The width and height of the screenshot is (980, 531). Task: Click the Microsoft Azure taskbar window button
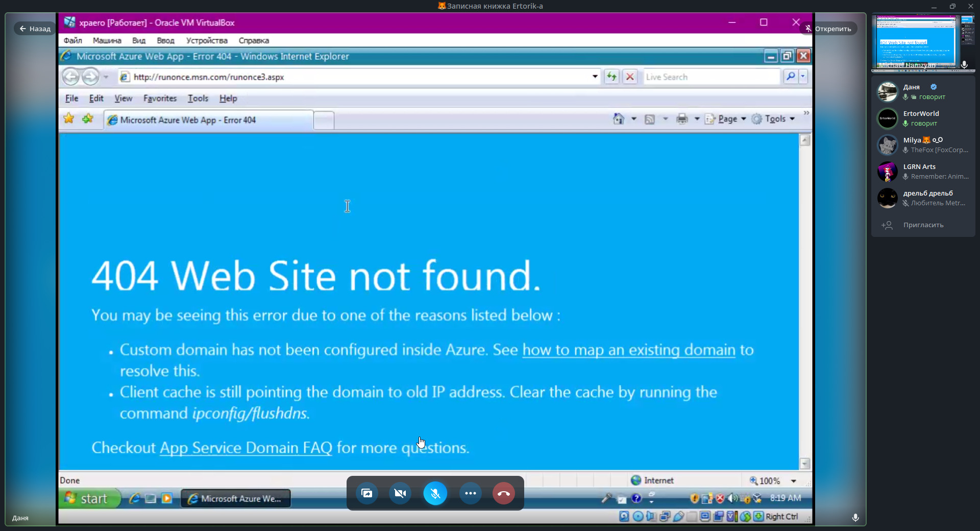click(x=236, y=498)
